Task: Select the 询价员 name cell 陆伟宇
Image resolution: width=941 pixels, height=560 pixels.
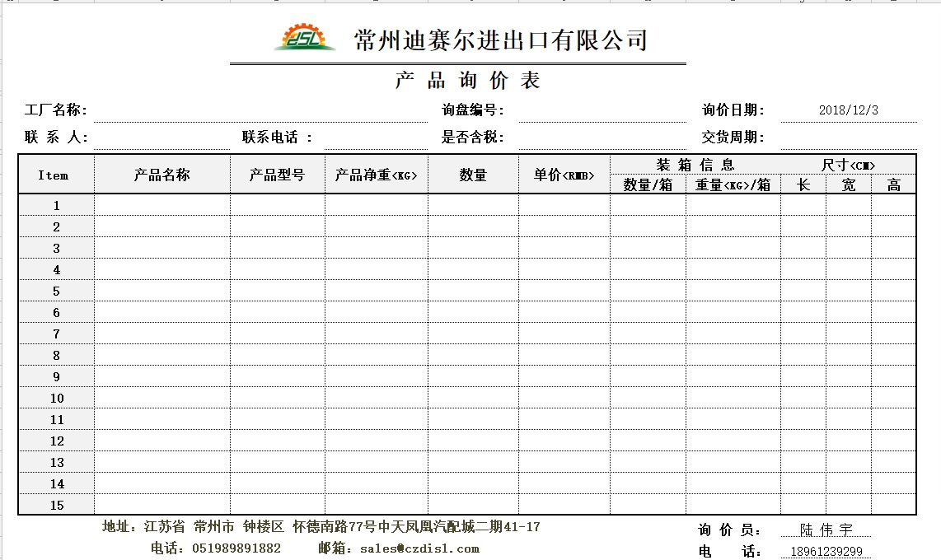Action: pyautogui.click(x=826, y=530)
